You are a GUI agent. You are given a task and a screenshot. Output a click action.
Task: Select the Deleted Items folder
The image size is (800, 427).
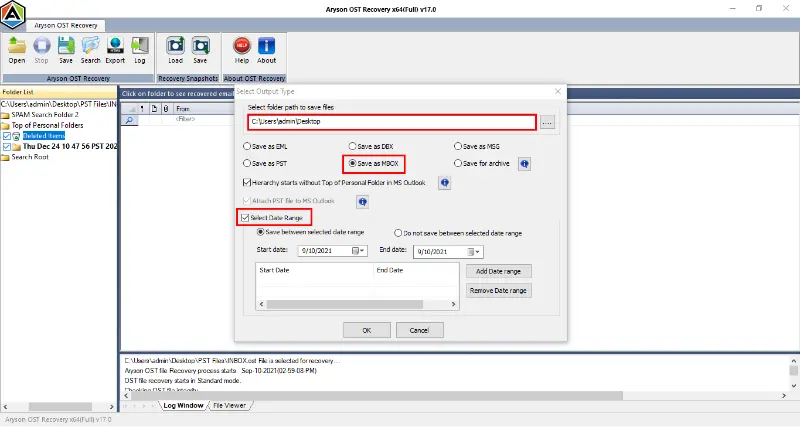coord(44,136)
